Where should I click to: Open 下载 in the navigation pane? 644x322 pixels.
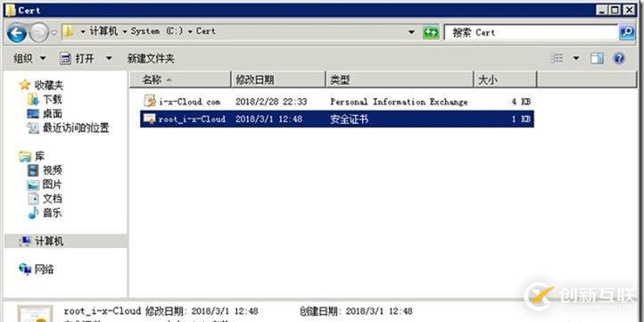click(52, 99)
